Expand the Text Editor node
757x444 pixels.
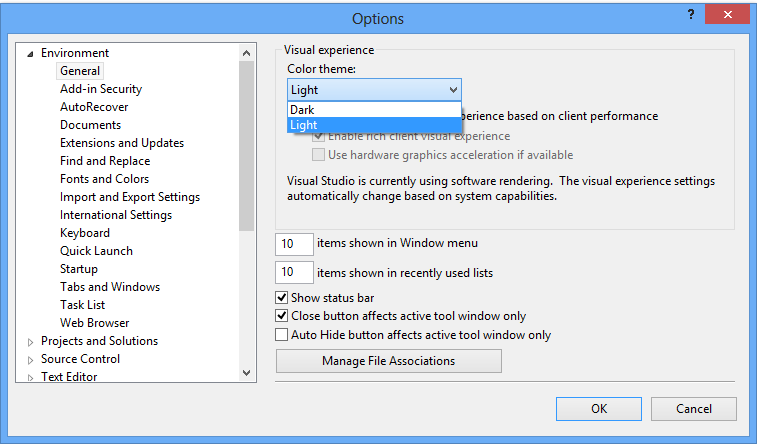click(x=30, y=378)
